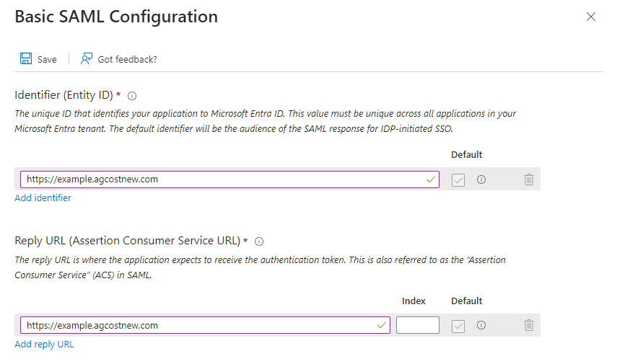Click the Save floppy disk icon

click(x=26, y=58)
